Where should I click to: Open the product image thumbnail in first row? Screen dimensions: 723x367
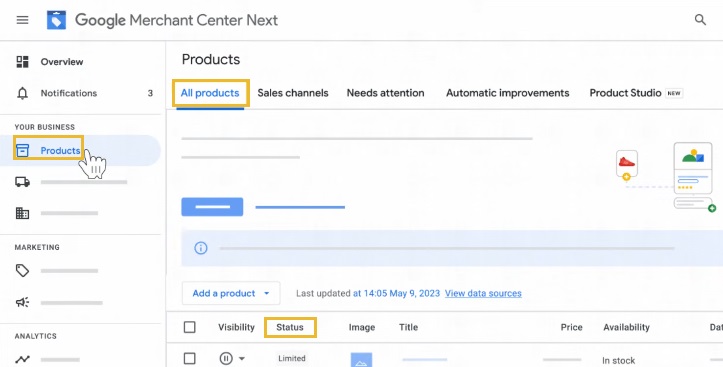coord(361,360)
